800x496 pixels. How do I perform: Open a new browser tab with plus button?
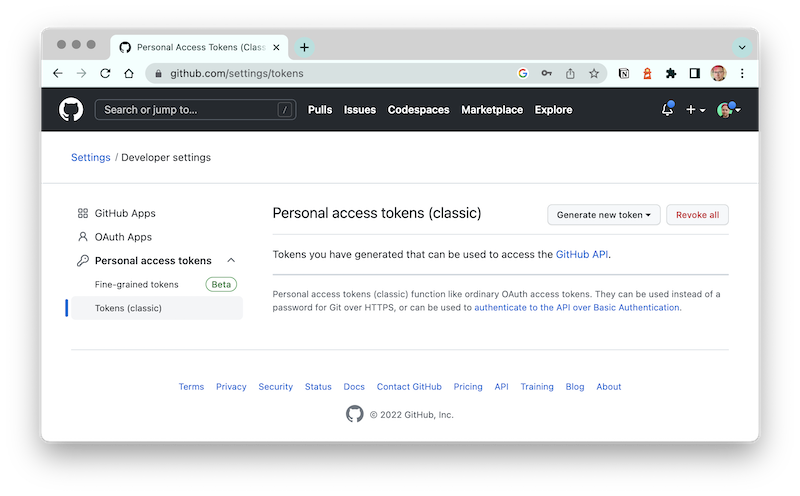(304, 47)
